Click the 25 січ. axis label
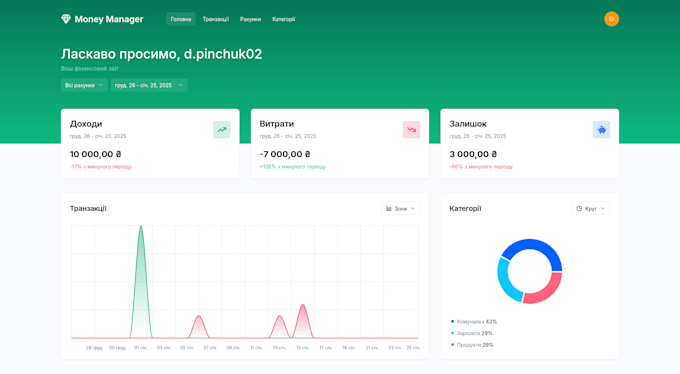 tap(412, 348)
